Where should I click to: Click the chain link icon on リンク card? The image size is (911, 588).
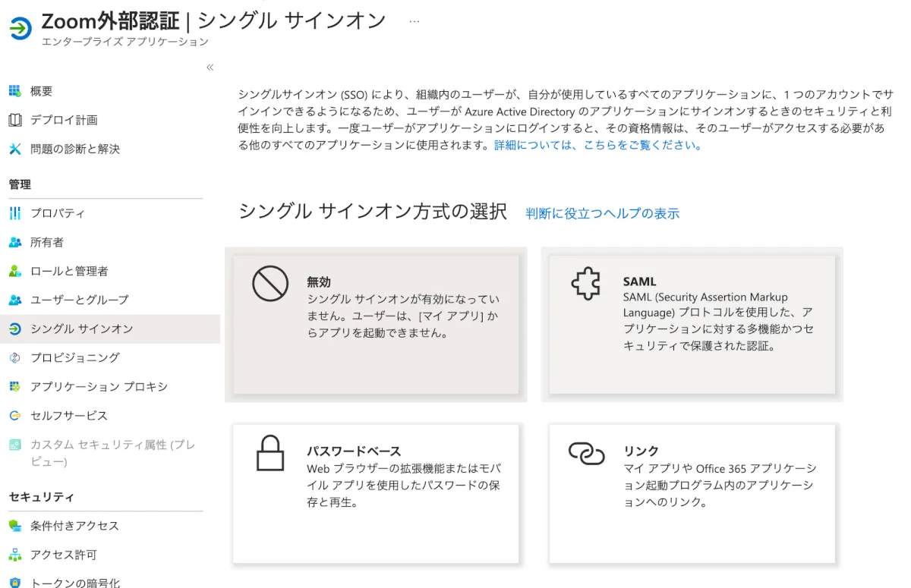[x=586, y=454]
